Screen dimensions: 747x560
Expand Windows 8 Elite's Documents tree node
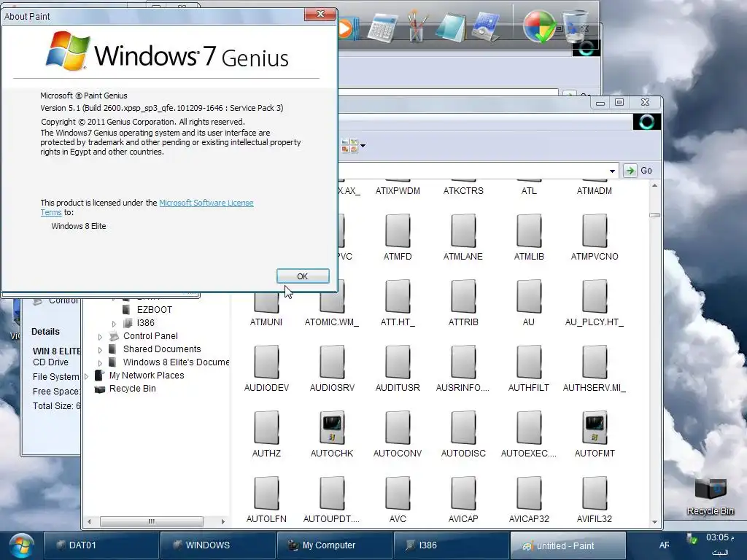pyautogui.click(x=100, y=363)
